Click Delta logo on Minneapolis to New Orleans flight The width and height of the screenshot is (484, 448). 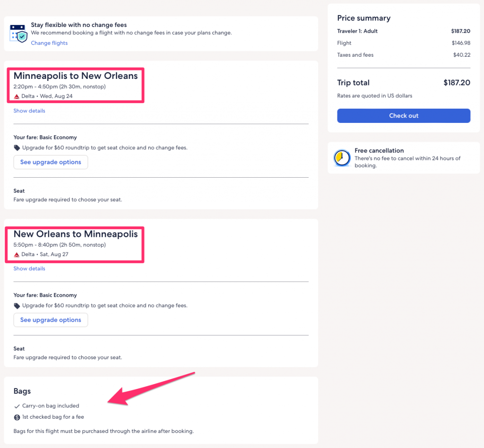pyautogui.click(x=17, y=96)
